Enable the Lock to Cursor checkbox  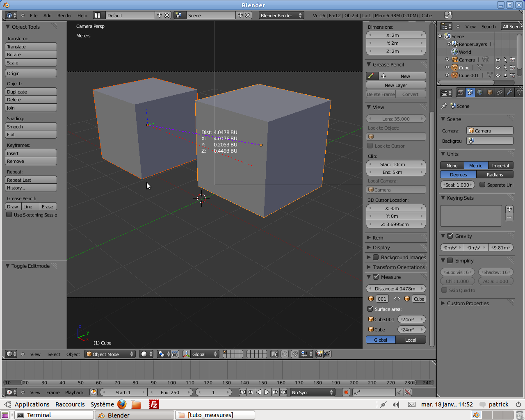[x=370, y=146]
